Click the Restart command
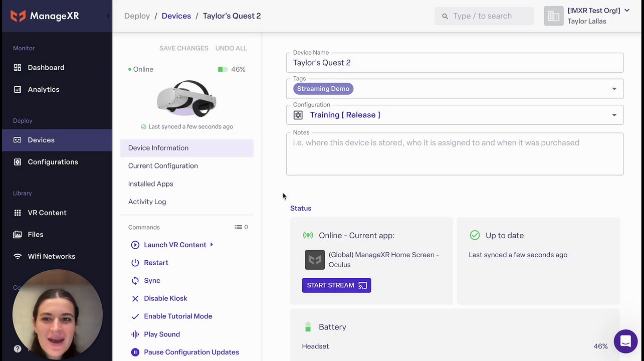 point(156,263)
